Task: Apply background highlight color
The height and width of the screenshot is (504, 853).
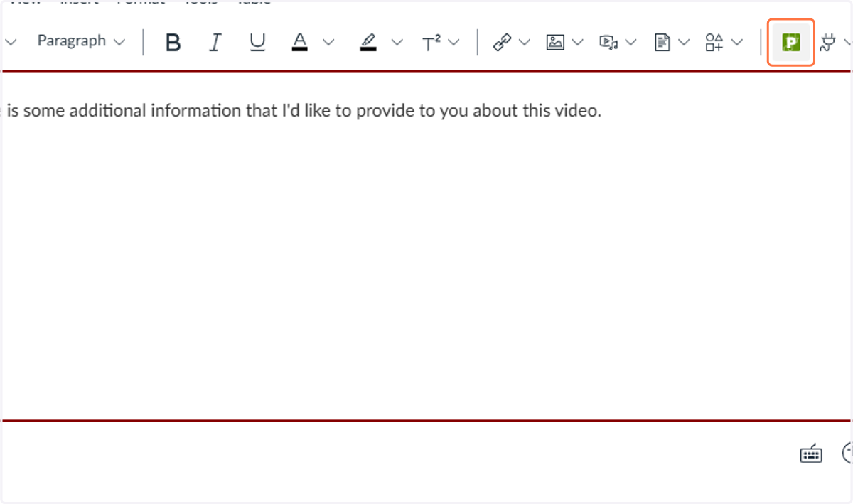Action: tap(368, 43)
